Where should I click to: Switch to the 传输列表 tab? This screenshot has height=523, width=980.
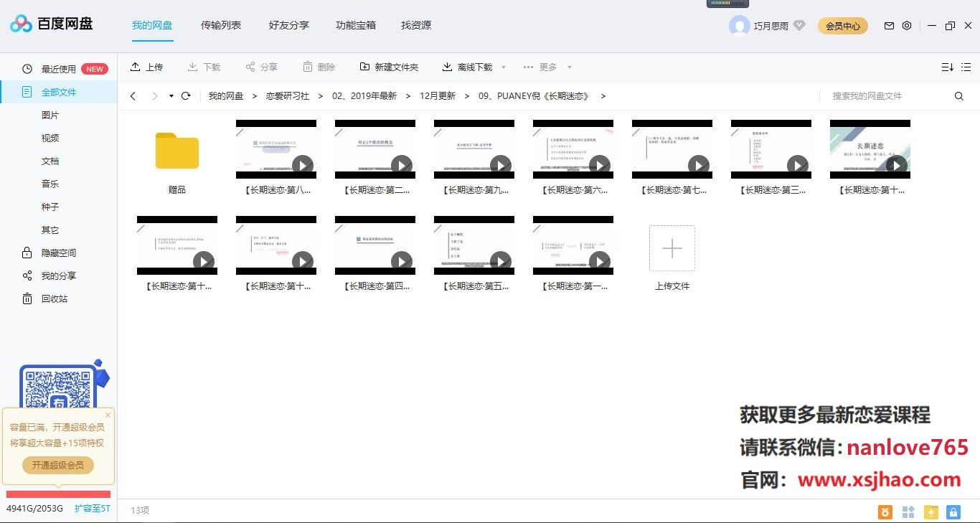click(x=221, y=25)
